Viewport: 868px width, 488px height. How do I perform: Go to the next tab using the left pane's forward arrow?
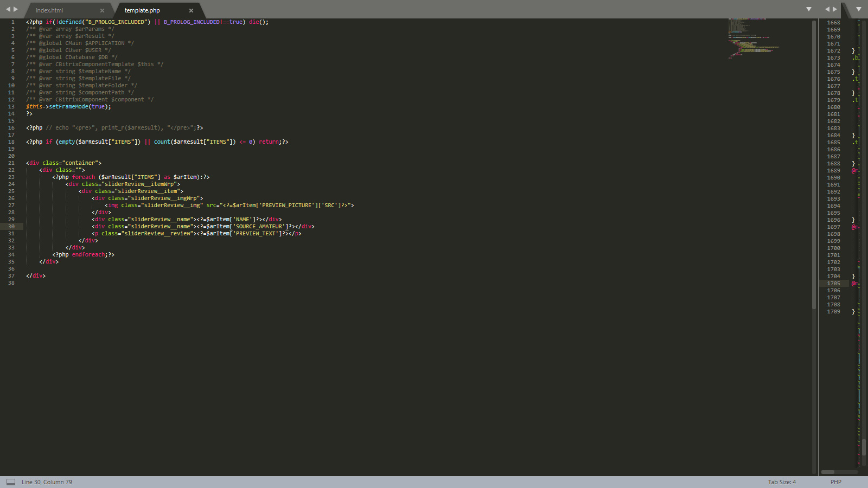click(x=16, y=9)
